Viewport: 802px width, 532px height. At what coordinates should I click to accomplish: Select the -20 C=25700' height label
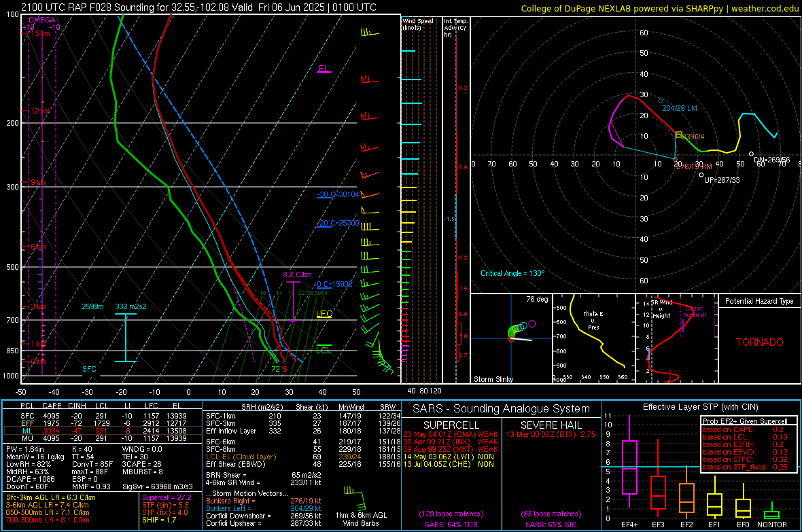click(x=338, y=223)
